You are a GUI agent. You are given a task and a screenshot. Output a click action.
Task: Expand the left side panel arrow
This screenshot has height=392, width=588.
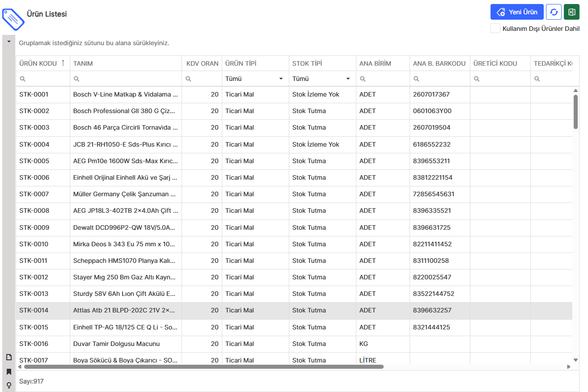(x=8, y=42)
